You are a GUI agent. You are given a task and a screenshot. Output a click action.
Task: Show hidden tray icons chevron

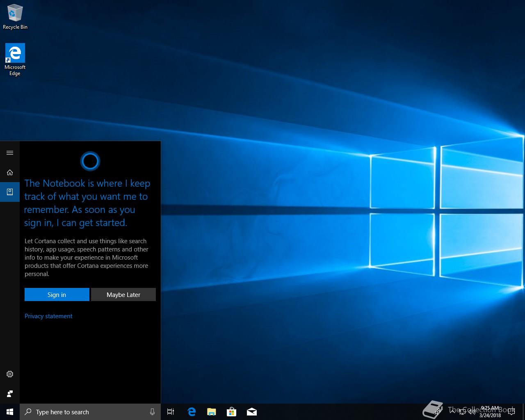[x=452, y=412]
